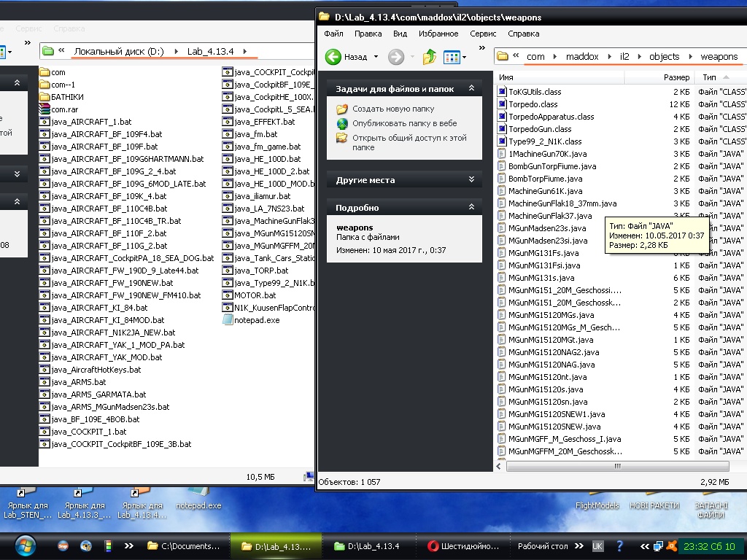
Task: Open the Views icon in weapons toolbar
Action: [452, 57]
